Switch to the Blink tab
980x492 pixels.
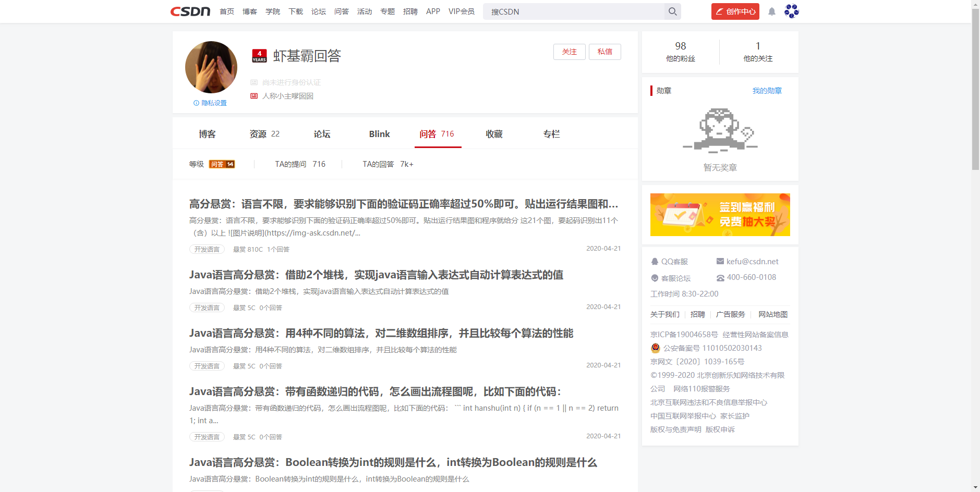(379, 134)
